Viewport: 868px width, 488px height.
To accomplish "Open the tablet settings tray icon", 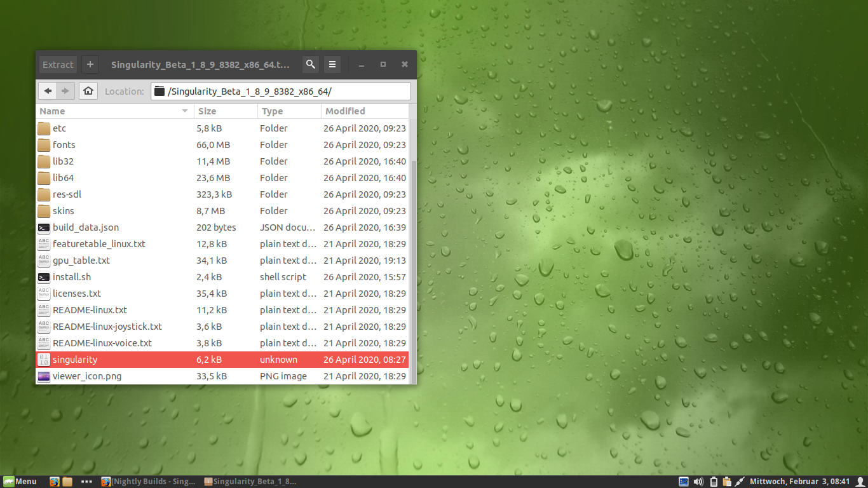I will click(x=684, y=482).
